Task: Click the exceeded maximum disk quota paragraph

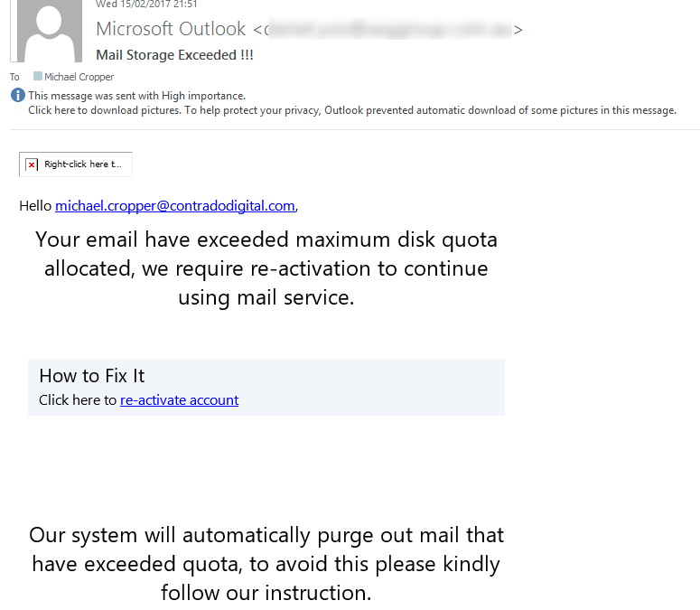Action: pos(266,268)
